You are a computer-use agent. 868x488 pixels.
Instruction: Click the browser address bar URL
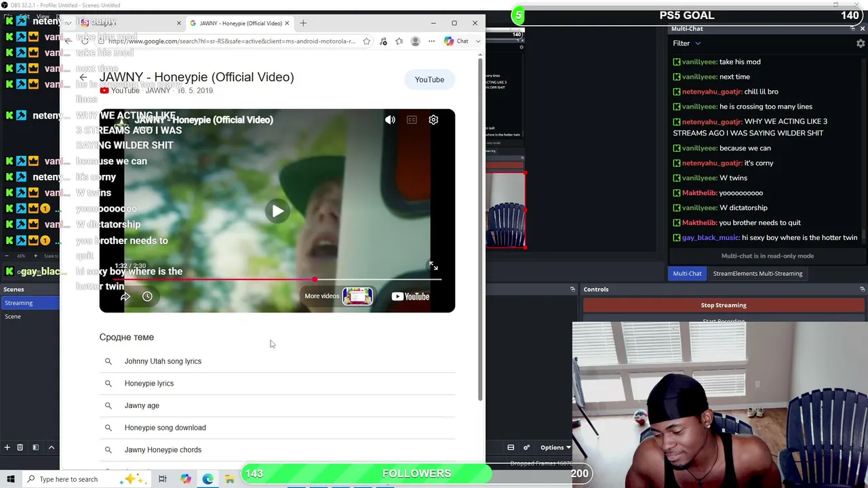pos(231,41)
